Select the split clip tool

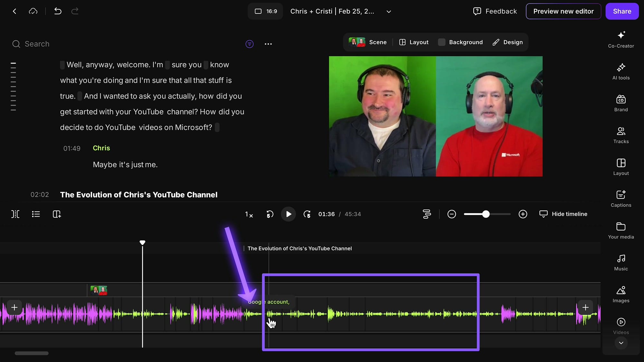coord(15,214)
